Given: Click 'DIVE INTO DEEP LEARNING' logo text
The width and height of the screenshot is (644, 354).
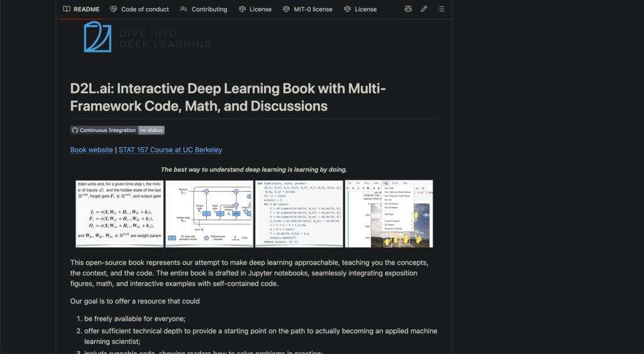Looking at the screenshot, I should tap(165, 38).
